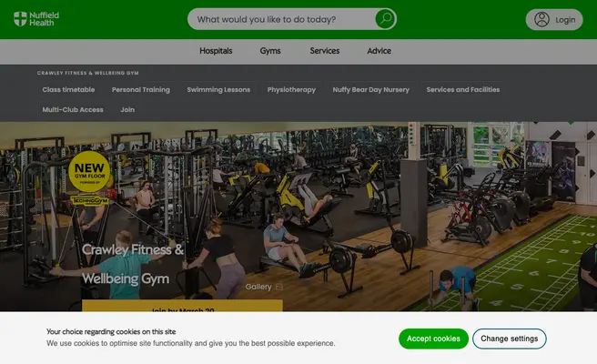Viewport: 597px width, 364px height.
Task: Click the user profile icon beside Login
Action: 541,19
